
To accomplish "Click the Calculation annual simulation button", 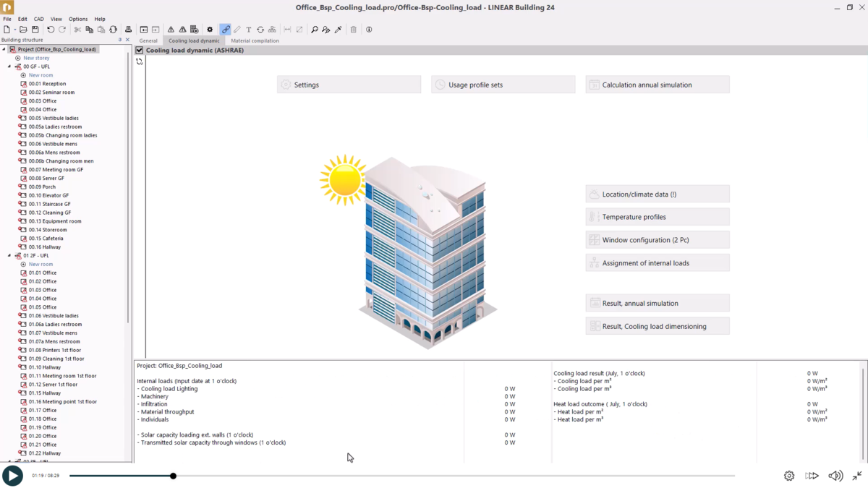I will (x=657, y=84).
